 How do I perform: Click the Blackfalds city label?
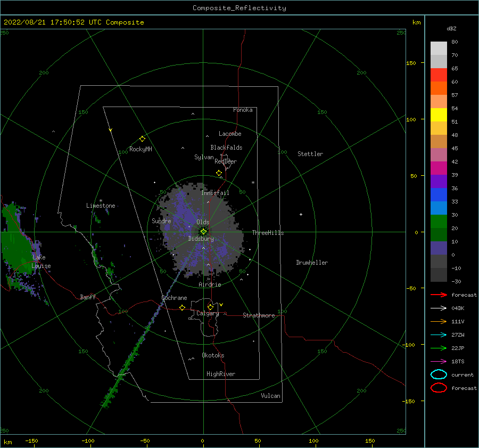pyautogui.click(x=226, y=148)
